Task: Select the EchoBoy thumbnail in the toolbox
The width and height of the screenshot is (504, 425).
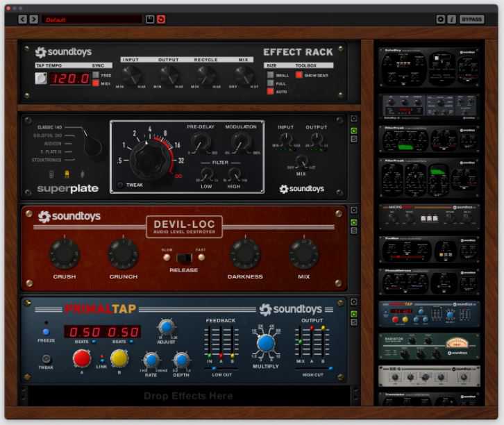Action: coord(429,67)
